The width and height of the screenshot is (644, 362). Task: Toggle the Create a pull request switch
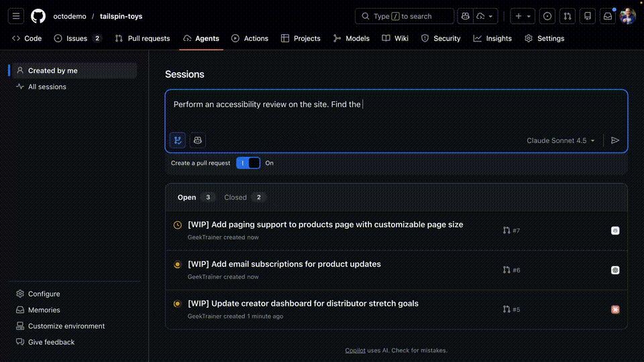(x=248, y=163)
